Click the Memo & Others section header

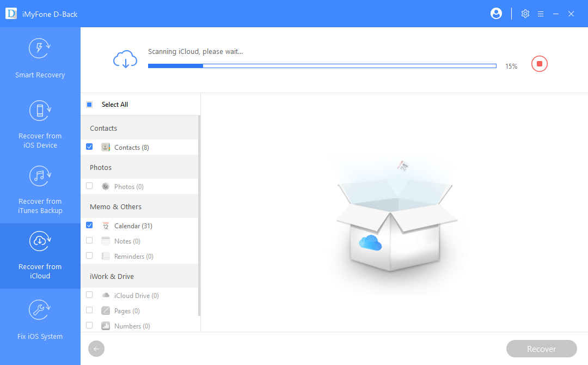tap(139, 206)
